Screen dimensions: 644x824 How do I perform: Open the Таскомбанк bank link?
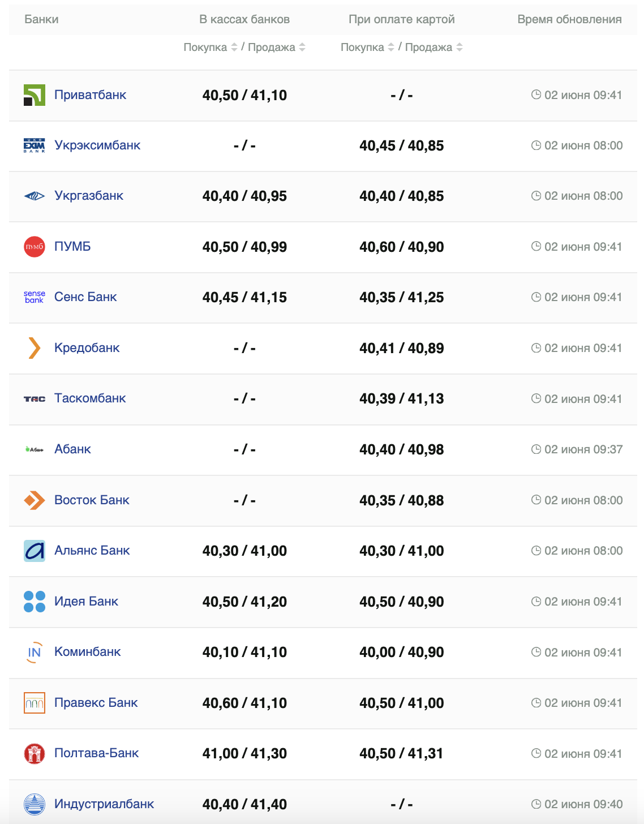[90, 398]
